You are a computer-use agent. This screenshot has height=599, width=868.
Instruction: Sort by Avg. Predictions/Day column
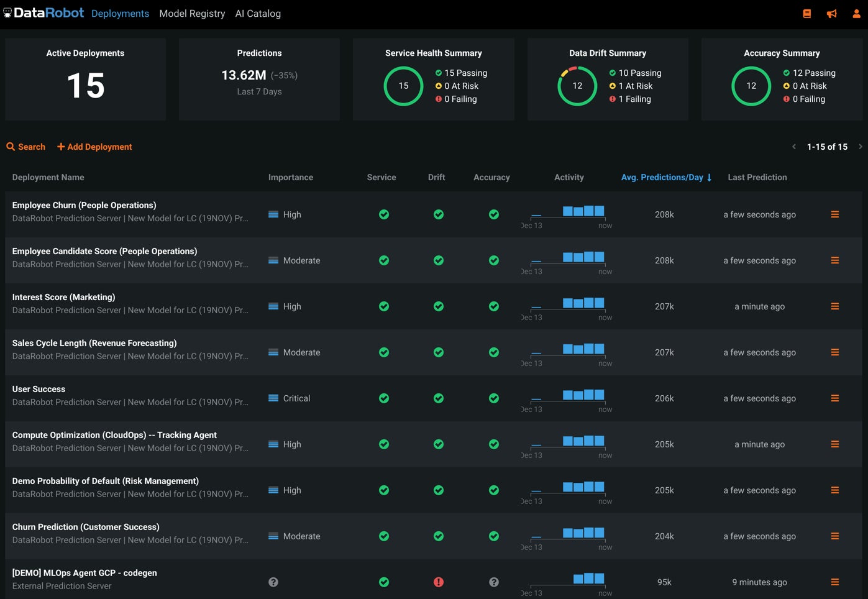[662, 177]
